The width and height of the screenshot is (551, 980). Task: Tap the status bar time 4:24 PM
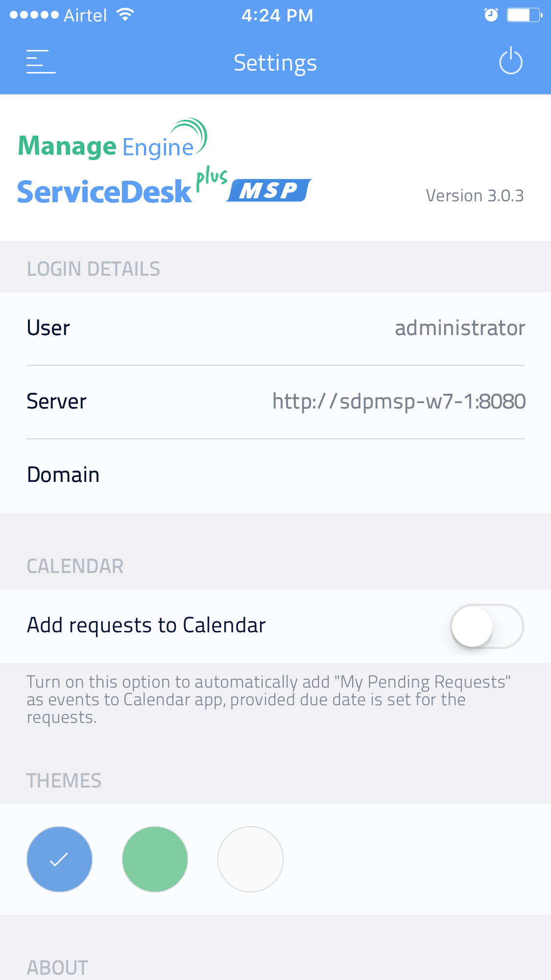[x=277, y=15]
